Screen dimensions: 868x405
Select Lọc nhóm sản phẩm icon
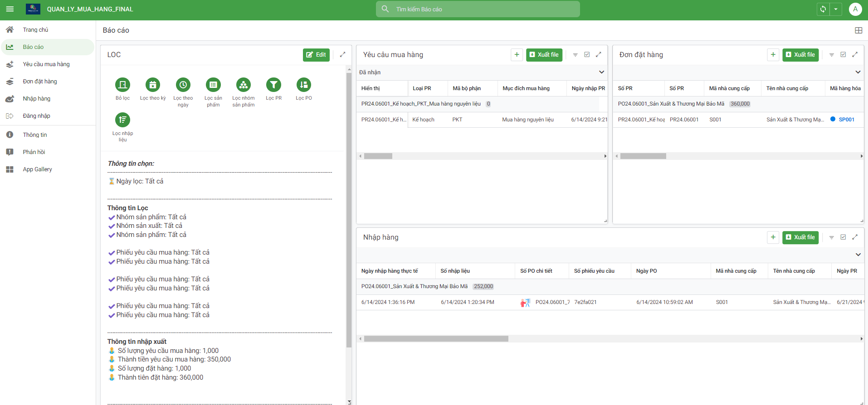click(x=244, y=85)
